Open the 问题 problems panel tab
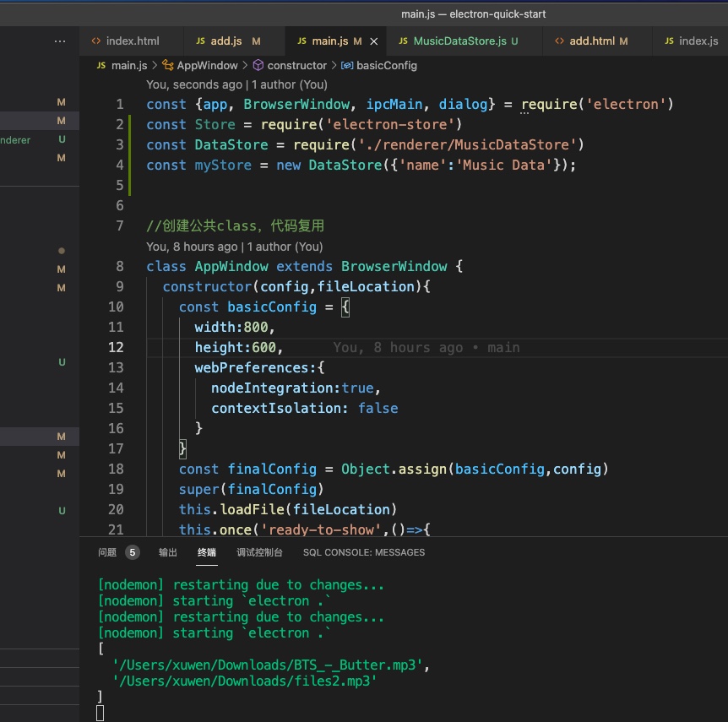This screenshot has height=722, width=728. tap(107, 552)
